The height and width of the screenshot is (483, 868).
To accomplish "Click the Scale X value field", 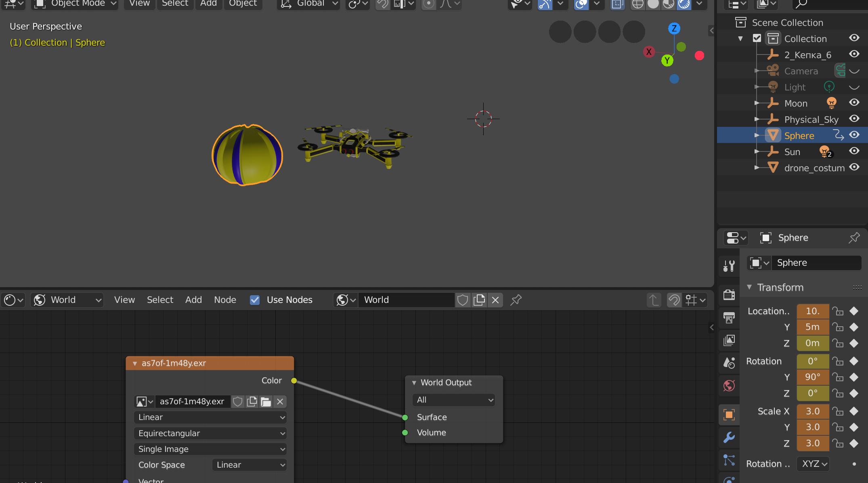I will (x=812, y=411).
